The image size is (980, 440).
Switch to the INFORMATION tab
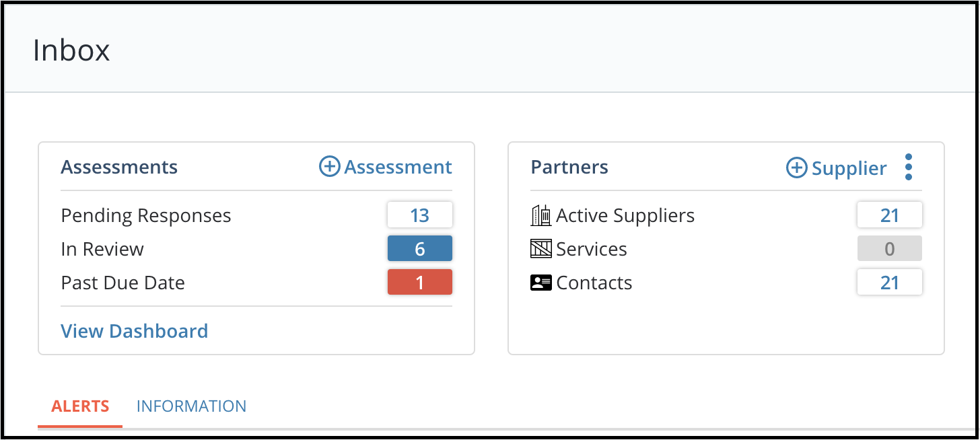191,406
